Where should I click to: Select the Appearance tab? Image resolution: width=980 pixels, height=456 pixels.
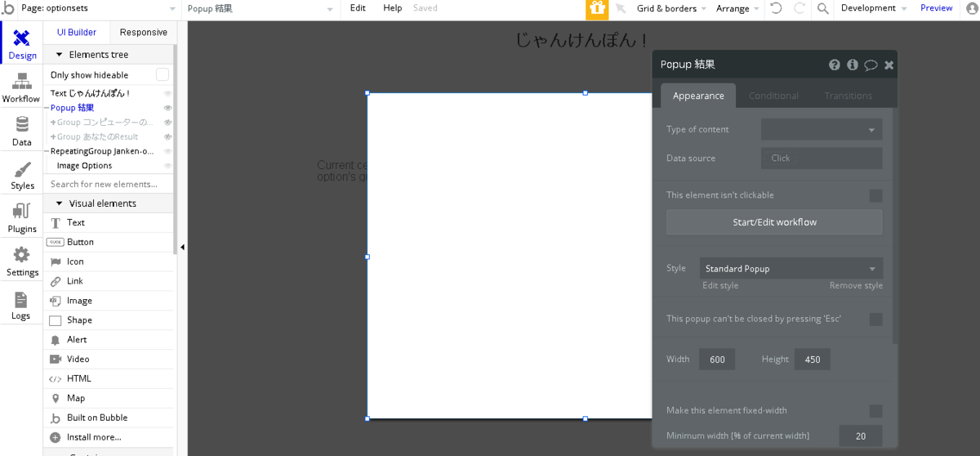[698, 96]
